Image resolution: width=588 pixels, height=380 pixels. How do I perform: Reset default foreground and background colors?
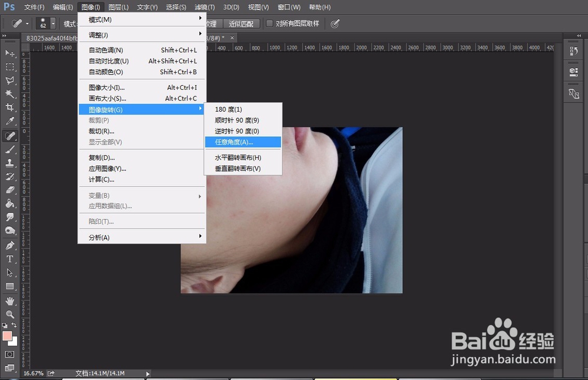click(x=5, y=325)
